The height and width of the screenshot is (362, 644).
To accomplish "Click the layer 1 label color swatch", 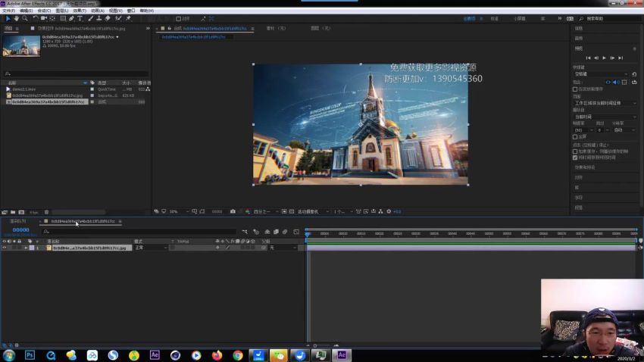I will [x=32, y=248].
